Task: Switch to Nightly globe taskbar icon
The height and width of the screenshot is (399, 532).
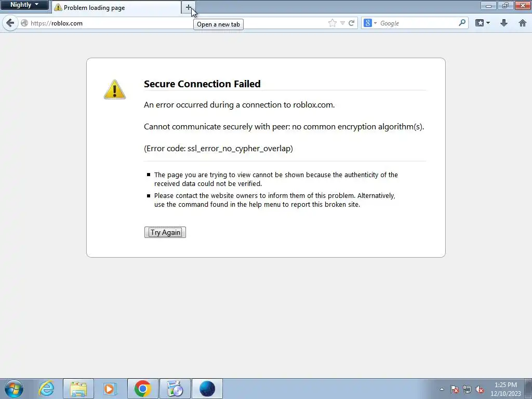Action: [207, 389]
